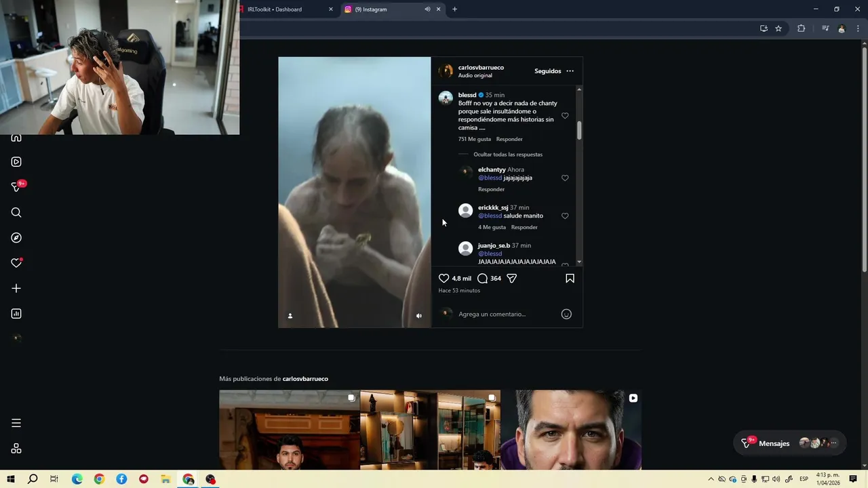This screenshot has width=868, height=488.
Task: Open the More hamburger menu in sidebar
Action: (16, 423)
